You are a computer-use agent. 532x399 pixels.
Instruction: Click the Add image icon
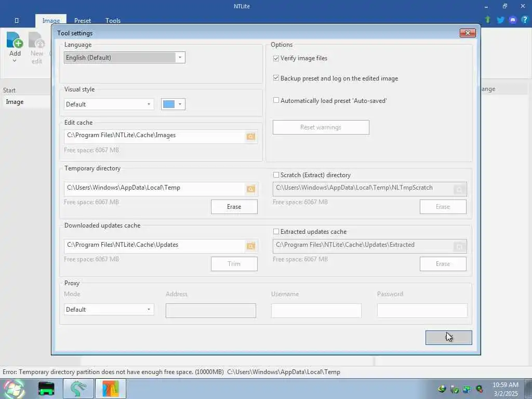(x=15, y=40)
